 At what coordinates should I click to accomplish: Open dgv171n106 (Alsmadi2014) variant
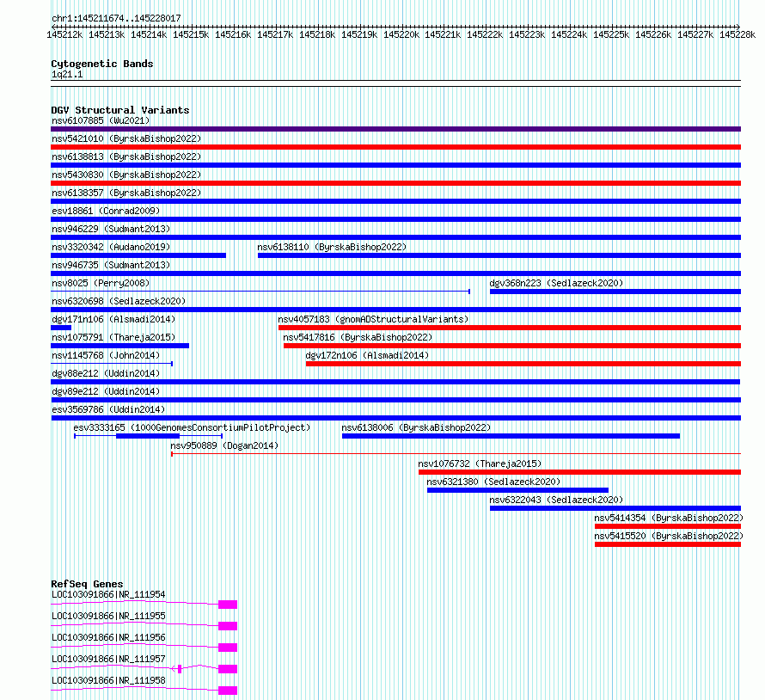[x=113, y=319]
